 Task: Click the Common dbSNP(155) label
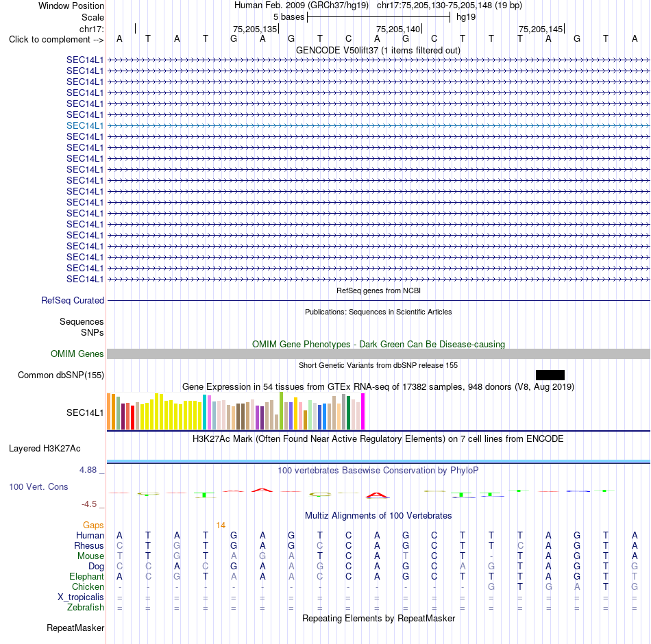pyautogui.click(x=60, y=375)
